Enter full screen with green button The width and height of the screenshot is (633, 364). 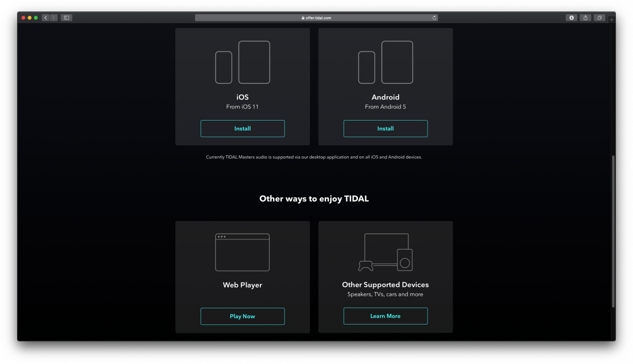(x=36, y=18)
